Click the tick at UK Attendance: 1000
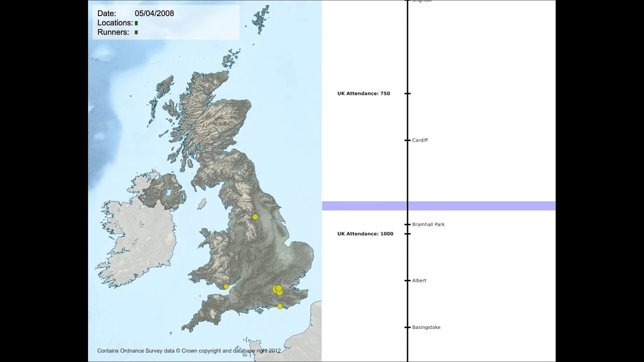This screenshot has height=362, width=644. tap(408, 234)
